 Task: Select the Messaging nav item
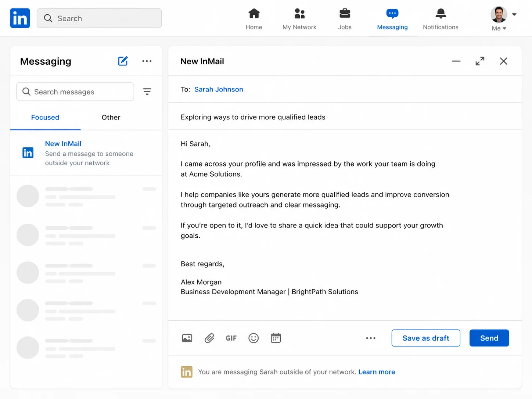pyautogui.click(x=392, y=19)
